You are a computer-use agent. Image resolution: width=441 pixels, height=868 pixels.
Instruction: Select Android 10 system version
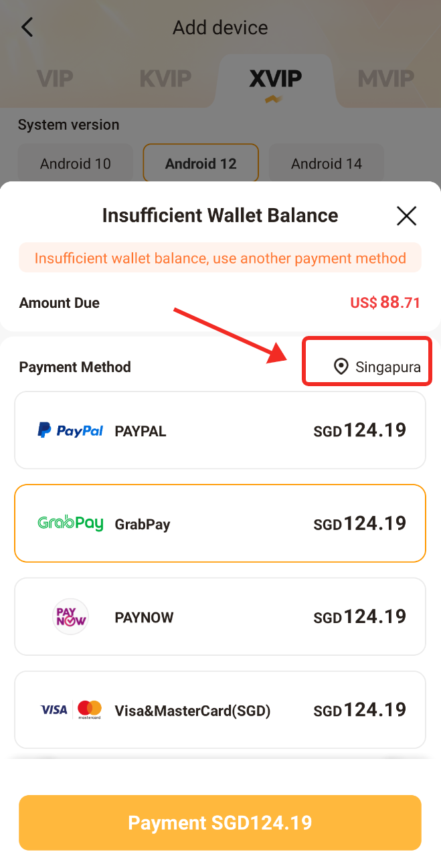pos(76,164)
